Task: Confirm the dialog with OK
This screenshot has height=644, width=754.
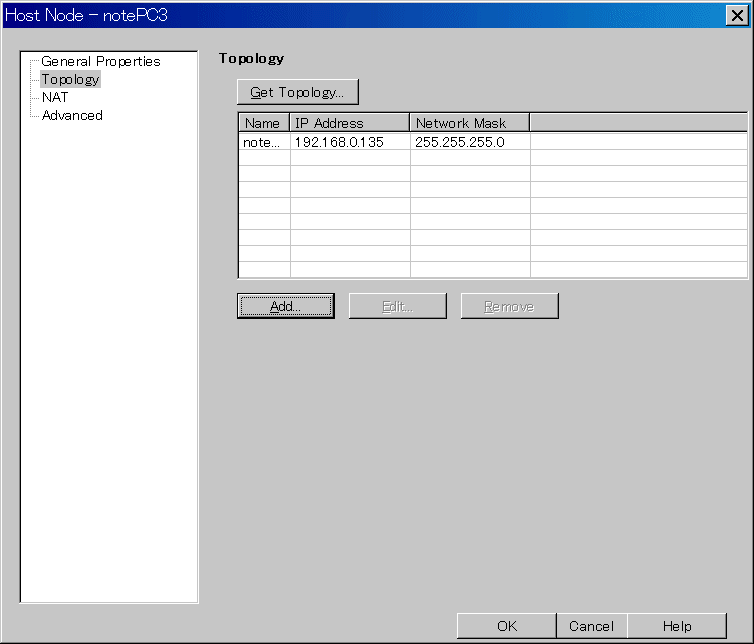Action: (x=506, y=626)
